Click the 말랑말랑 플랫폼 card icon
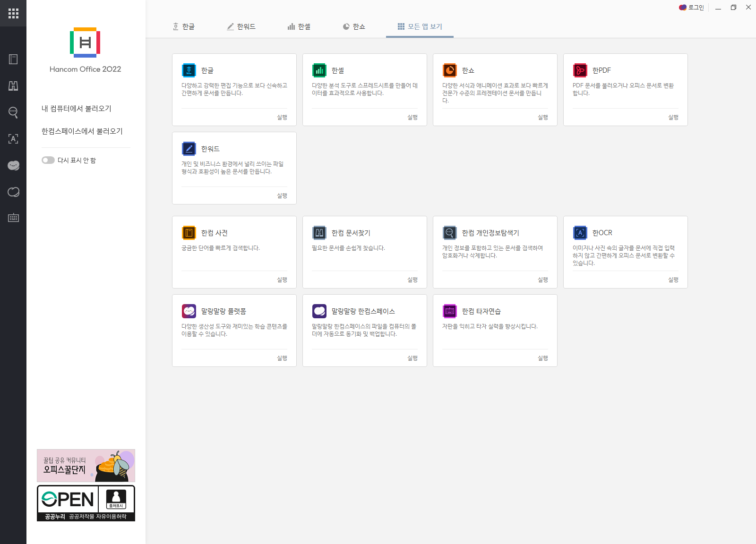The image size is (756, 544). pyautogui.click(x=189, y=311)
